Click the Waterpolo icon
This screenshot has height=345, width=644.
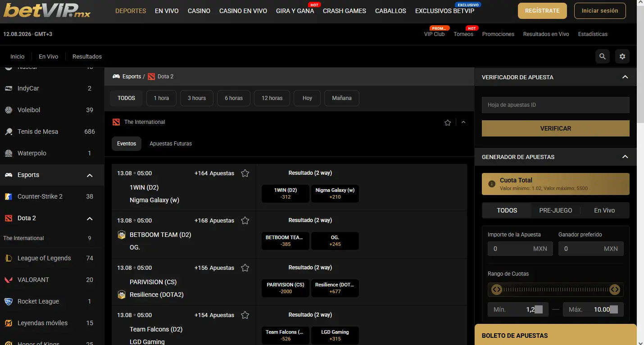pyautogui.click(x=9, y=153)
